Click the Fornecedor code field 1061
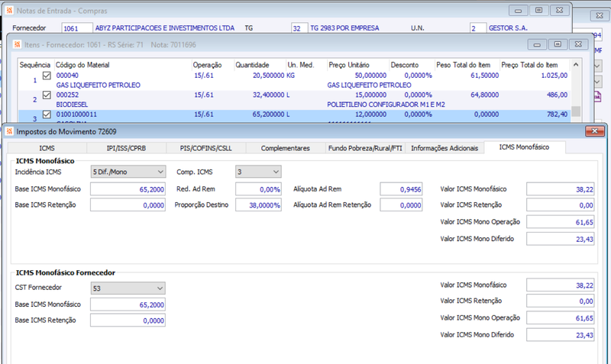Viewport: 611px width, 364px height. (77, 28)
